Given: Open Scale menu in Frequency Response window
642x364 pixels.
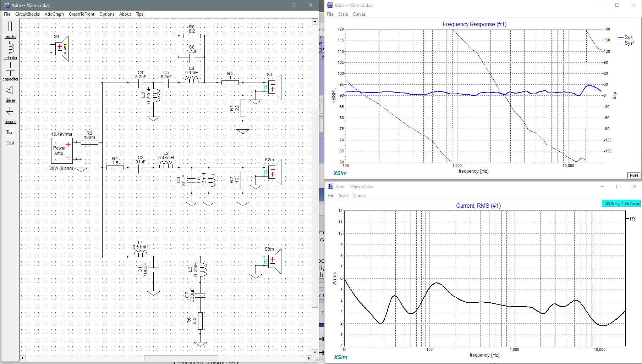Looking at the screenshot, I should pyautogui.click(x=343, y=14).
